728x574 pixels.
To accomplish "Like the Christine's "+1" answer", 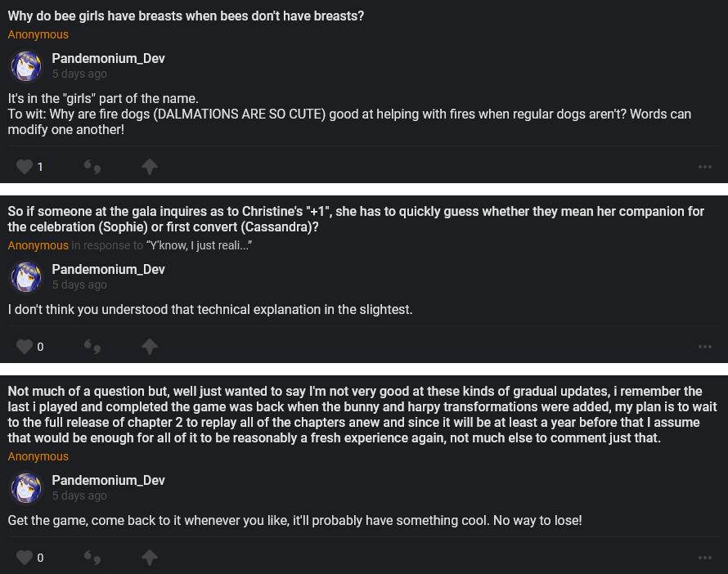I will pos(25,347).
